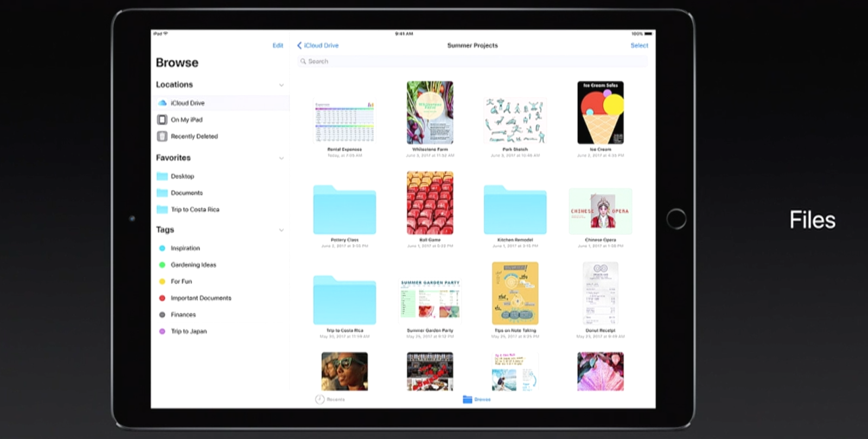Image resolution: width=868 pixels, height=439 pixels.
Task: Open the Donut Receipt thumbnail
Action: [600, 293]
